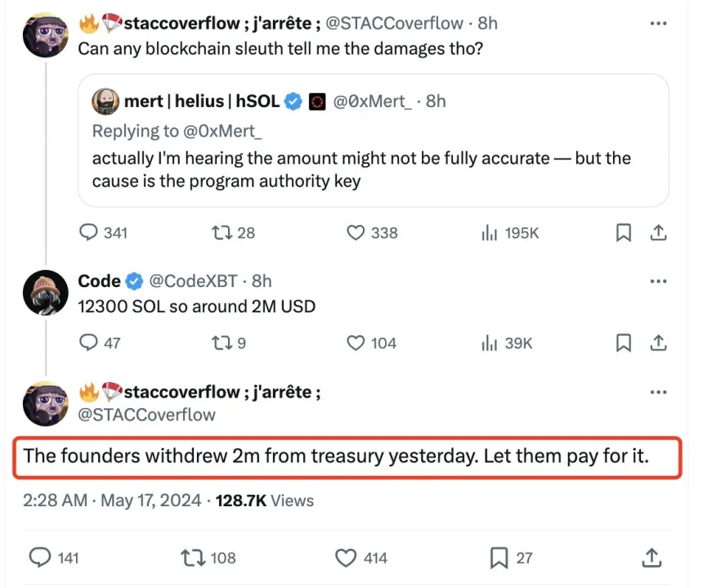
Task: Open analytics for Code's tweet showing 39K
Action: (501, 343)
